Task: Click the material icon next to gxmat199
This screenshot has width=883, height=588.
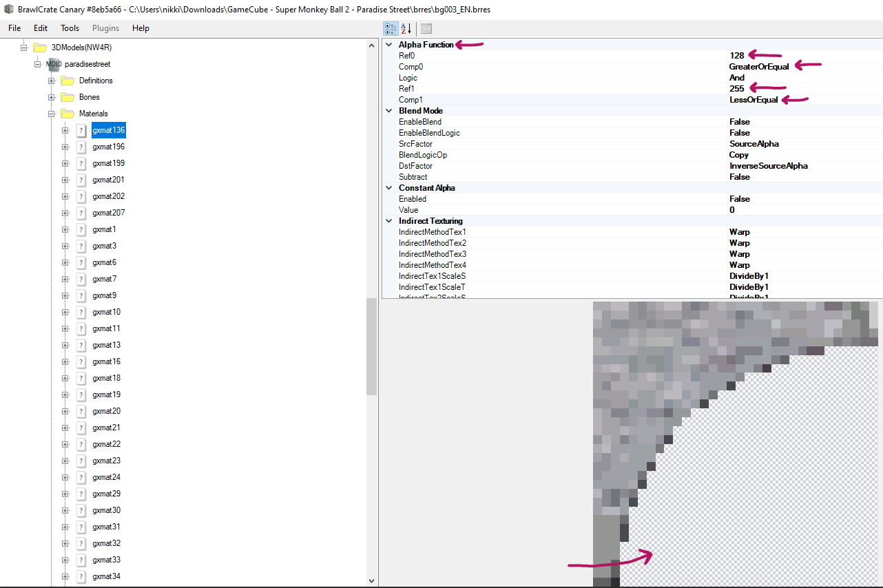Action: pos(81,163)
